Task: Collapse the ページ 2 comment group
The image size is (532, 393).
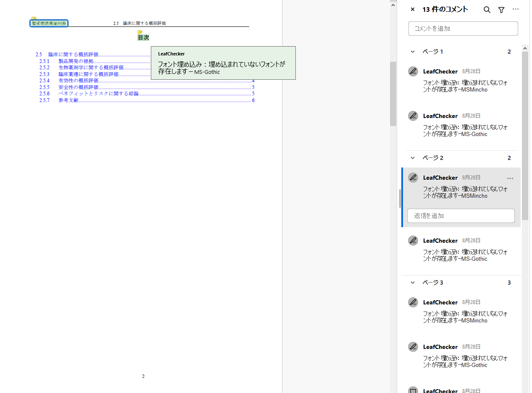Action: (413, 158)
